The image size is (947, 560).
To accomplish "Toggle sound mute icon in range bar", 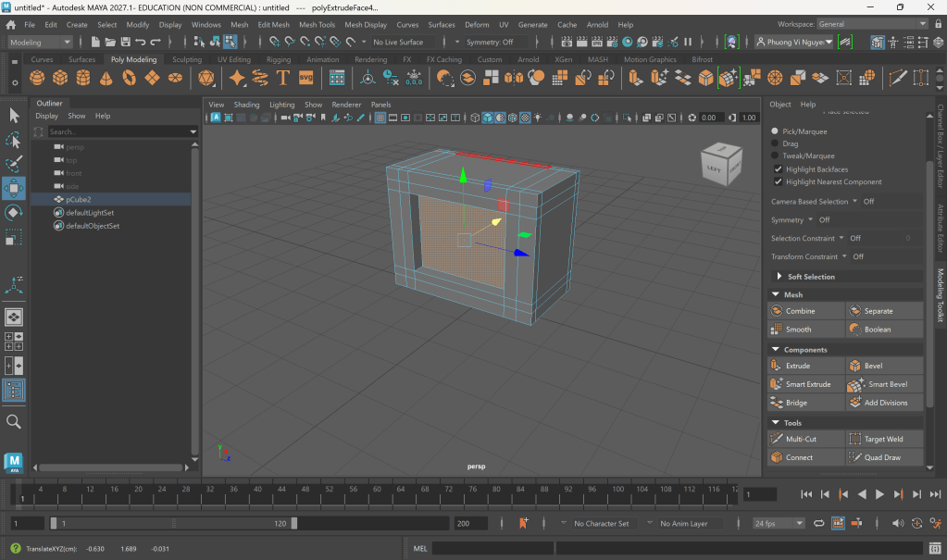I will 898,523.
